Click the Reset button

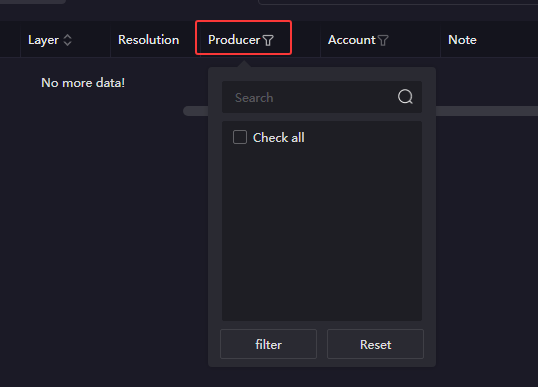(375, 344)
